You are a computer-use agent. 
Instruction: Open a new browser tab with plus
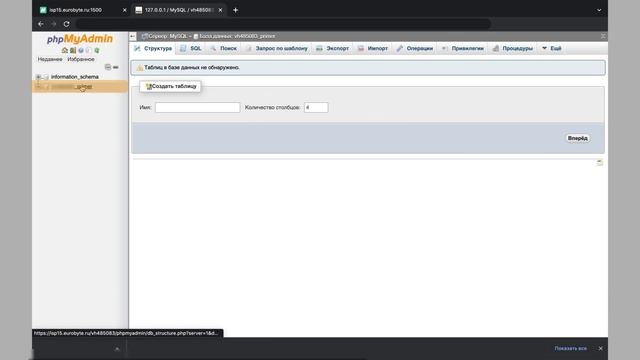(236, 10)
